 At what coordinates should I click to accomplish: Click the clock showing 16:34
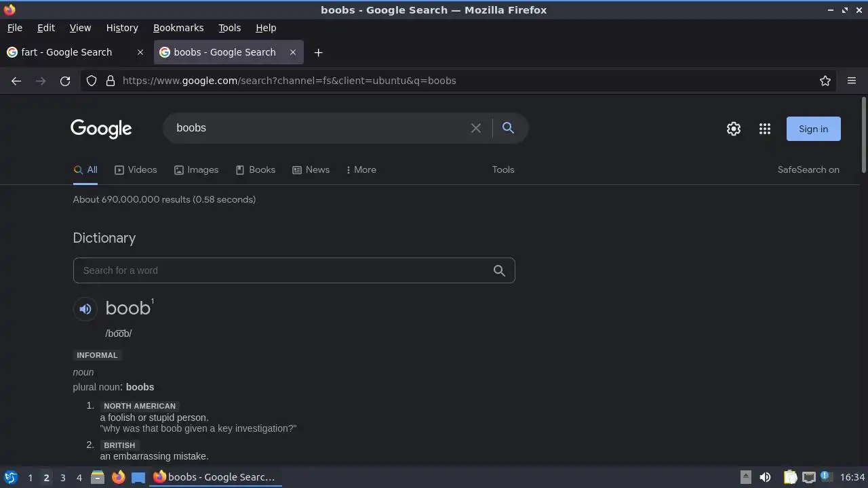tap(852, 477)
